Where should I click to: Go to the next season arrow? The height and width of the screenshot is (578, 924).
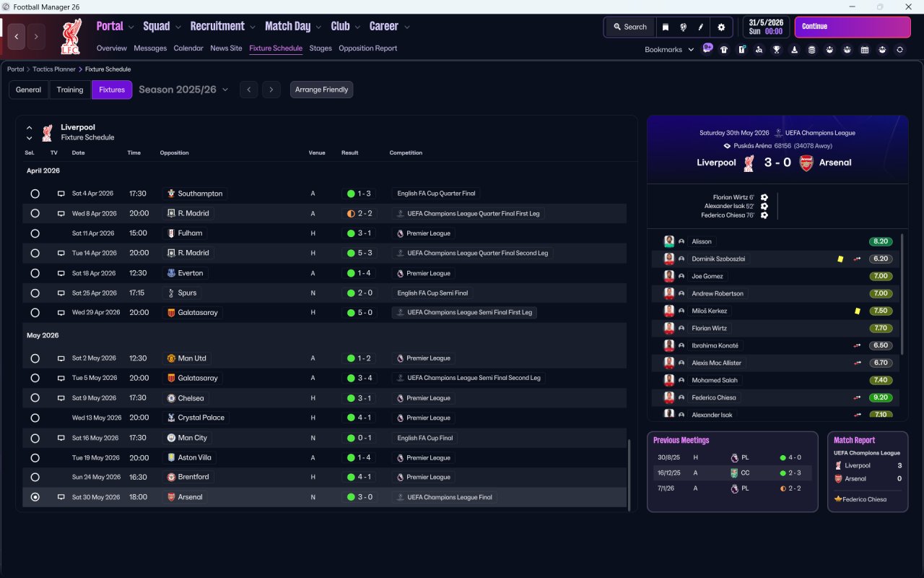(x=271, y=90)
